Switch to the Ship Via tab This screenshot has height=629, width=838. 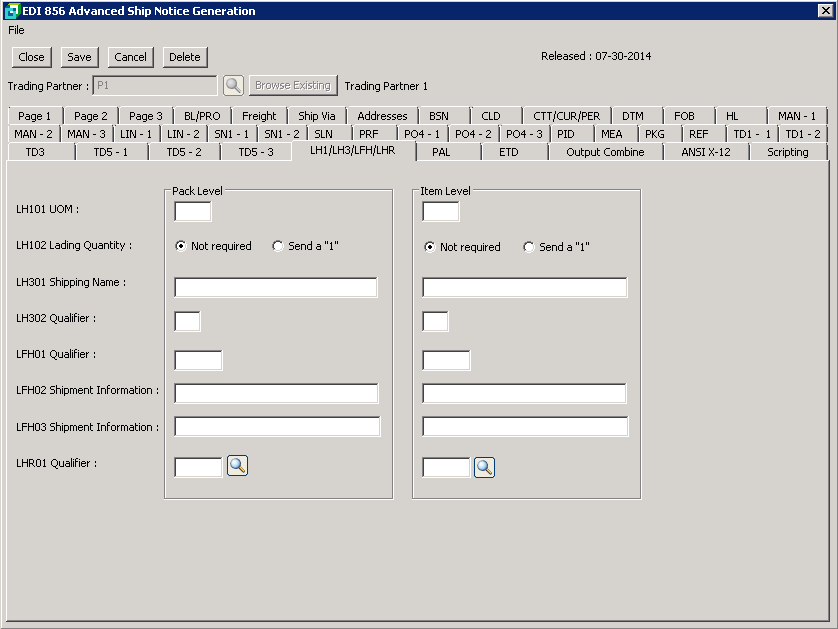[x=316, y=116]
